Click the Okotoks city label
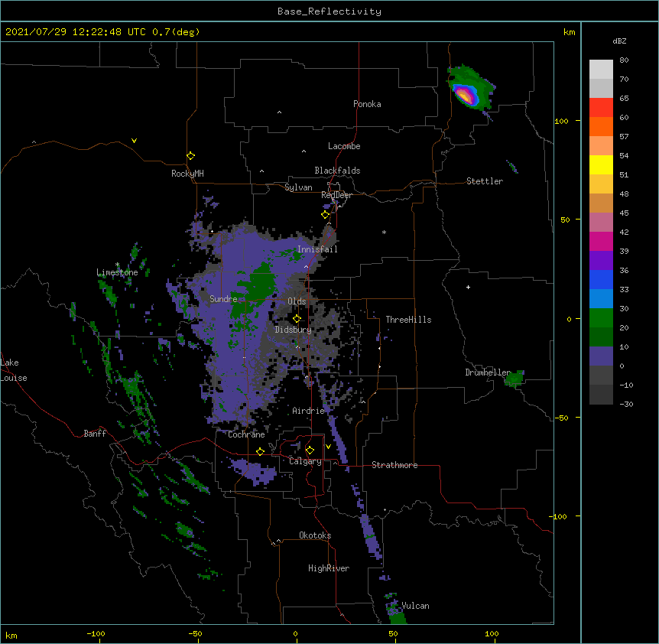The image size is (659, 644). coord(315,535)
